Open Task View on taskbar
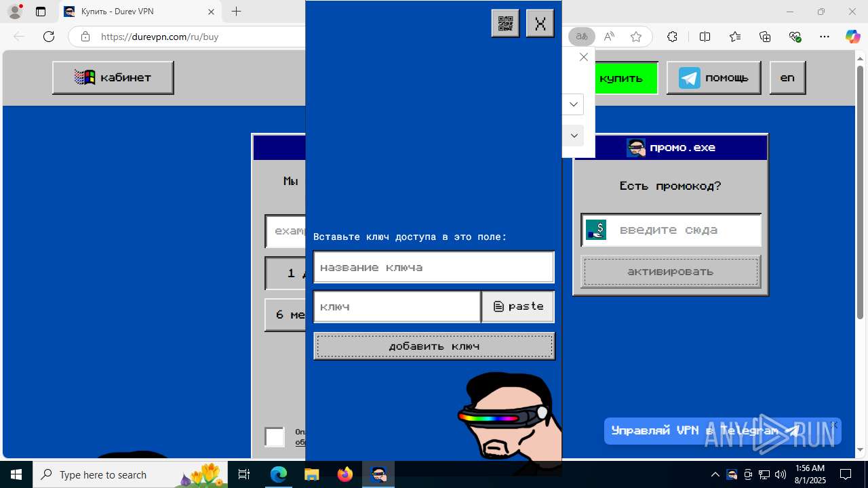 [245, 474]
